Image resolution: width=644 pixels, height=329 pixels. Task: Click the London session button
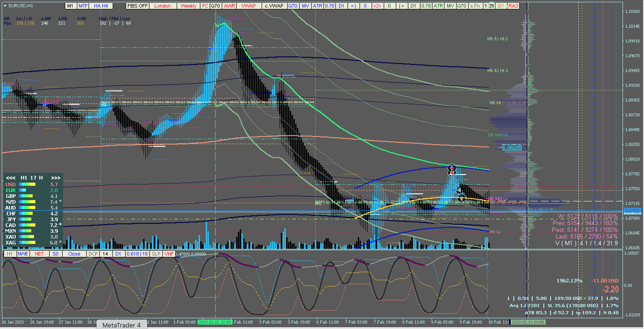(163, 6)
